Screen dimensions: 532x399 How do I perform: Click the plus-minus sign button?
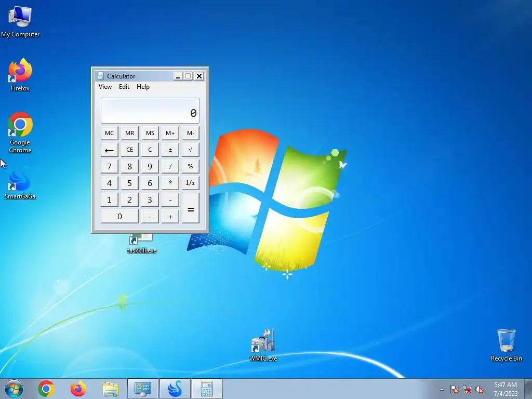[170, 150]
